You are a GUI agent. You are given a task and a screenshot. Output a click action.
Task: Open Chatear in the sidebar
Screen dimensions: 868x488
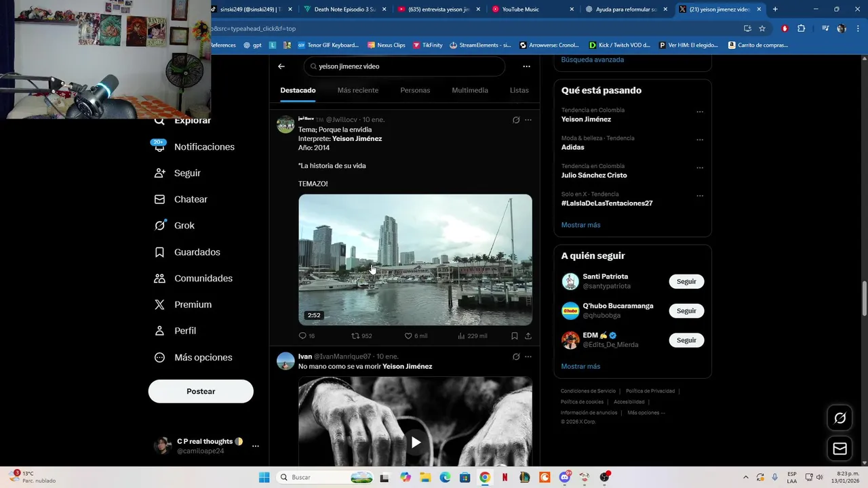pos(182,199)
